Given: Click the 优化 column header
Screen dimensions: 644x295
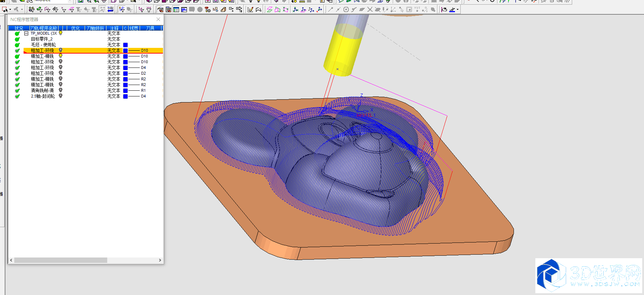Looking at the screenshot, I should (75, 28).
